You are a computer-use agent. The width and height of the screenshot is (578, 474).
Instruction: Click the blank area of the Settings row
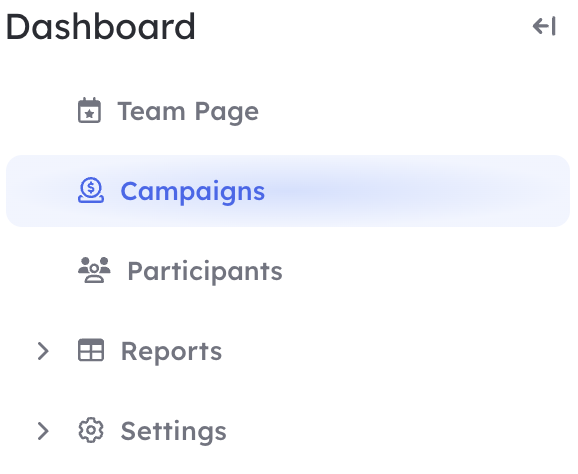[398, 431]
